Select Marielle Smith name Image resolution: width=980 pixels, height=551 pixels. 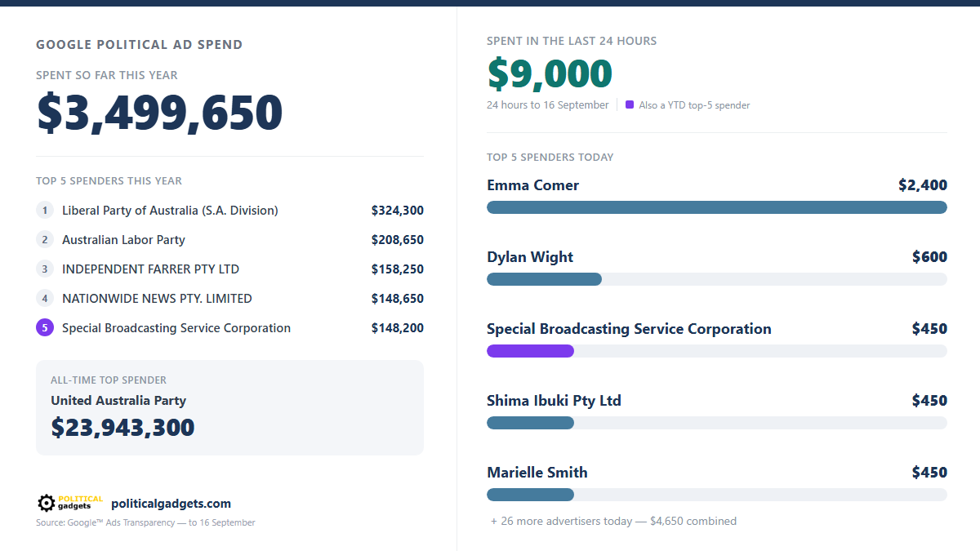coord(537,473)
